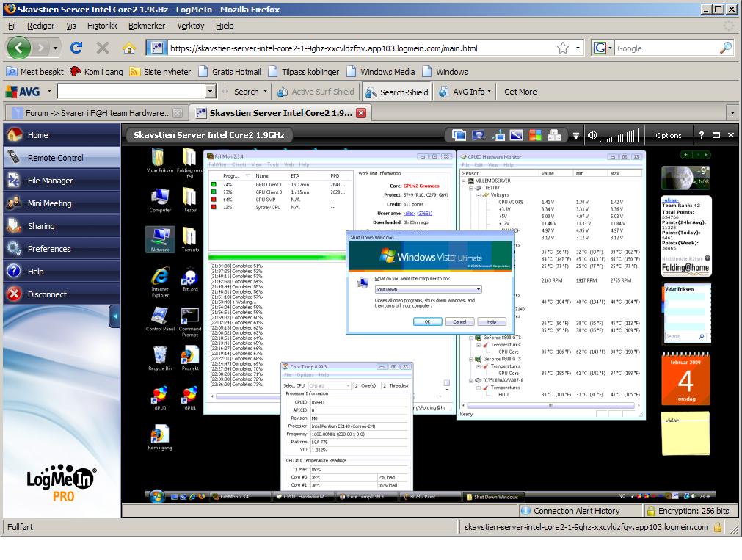This screenshot has height=560, width=742.
Task: Open Sharing in LogMeIn sidebar
Action: [x=62, y=226]
